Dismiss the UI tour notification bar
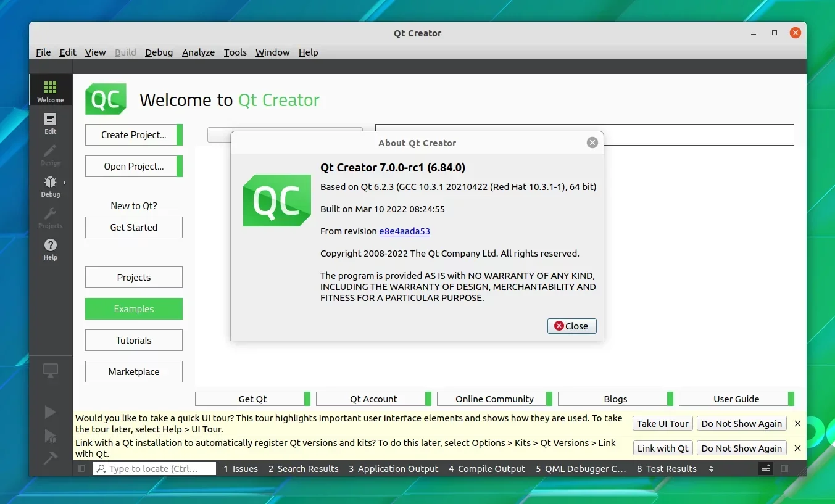This screenshot has height=504, width=835. pyautogui.click(x=797, y=423)
